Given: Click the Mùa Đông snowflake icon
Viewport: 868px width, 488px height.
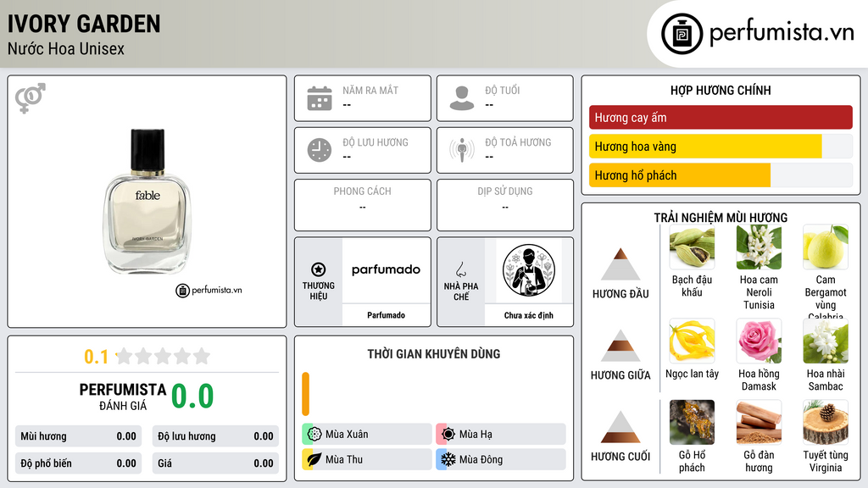Looking at the screenshot, I should (x=448, y=459).
